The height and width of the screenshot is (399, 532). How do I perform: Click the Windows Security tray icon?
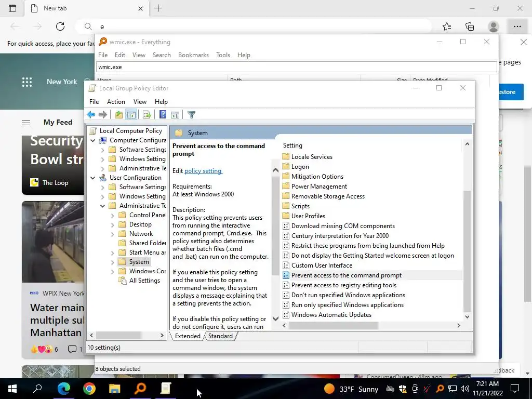[x=403, y=389]
